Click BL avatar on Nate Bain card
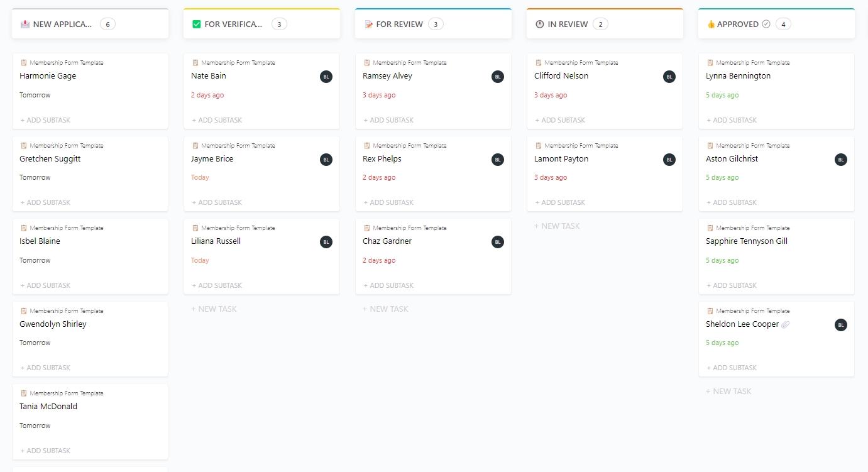The height and width of the screenshot is (472, 868). click(x=326, y=77)
